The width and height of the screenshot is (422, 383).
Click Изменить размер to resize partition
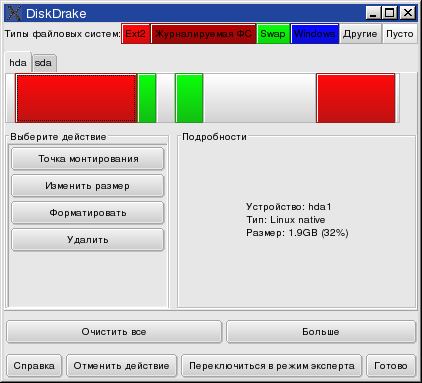pos(88,186)
